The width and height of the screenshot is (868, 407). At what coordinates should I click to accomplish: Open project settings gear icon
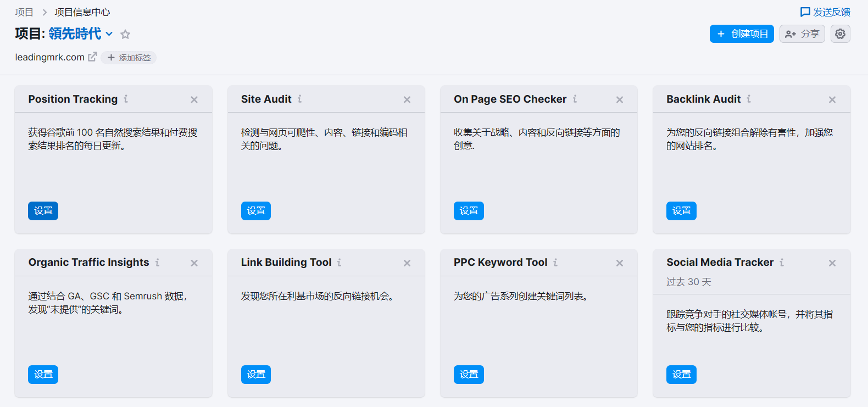pyautogui.click(x=840, y=34)
